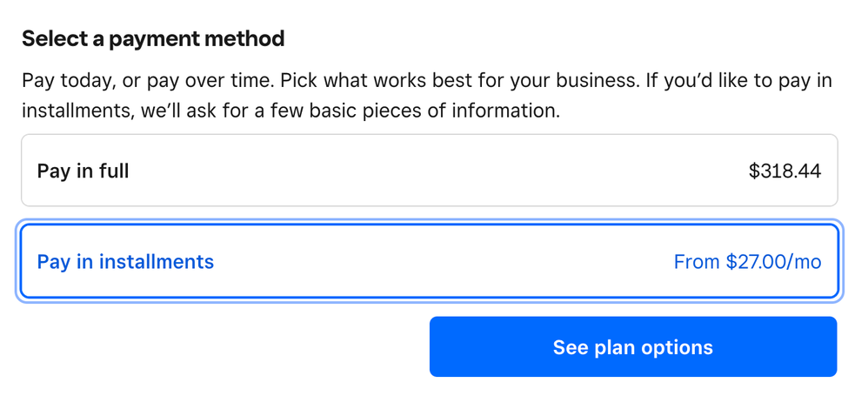
Task: Click the "Select a payment method" heading
Action: [x=153, y=39]
